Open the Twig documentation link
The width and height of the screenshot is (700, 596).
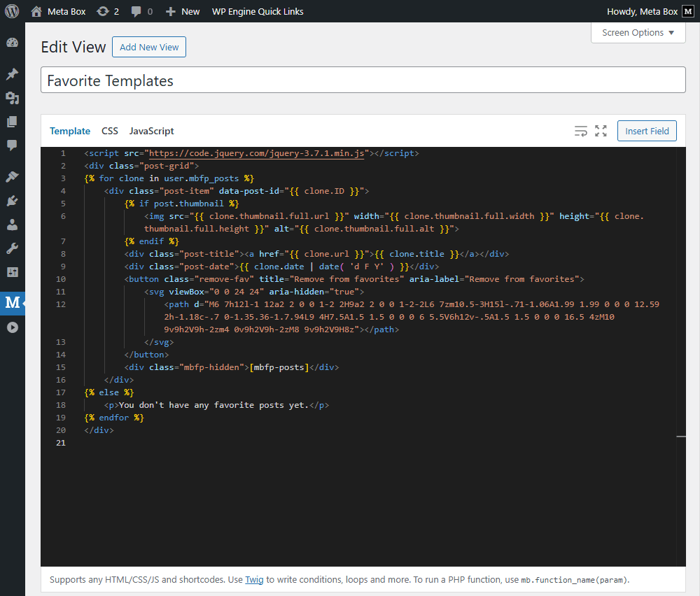coord(253,579)
